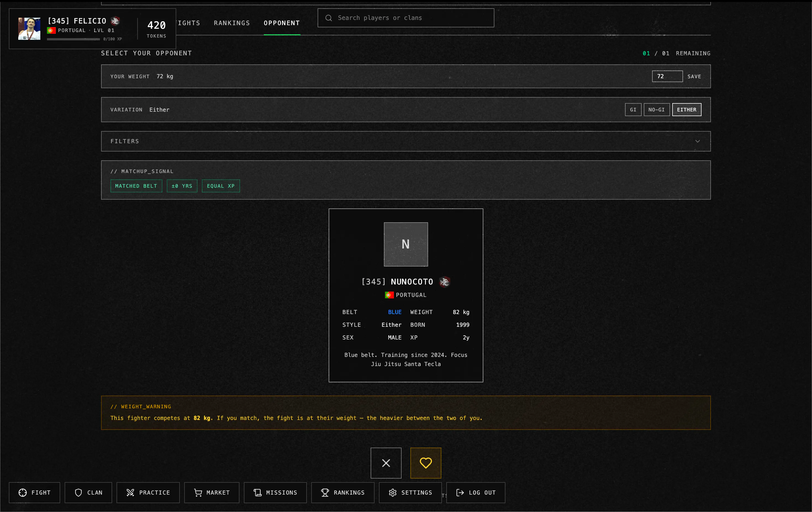
Task: Click the Missions scroll icon
Action: 258,492
